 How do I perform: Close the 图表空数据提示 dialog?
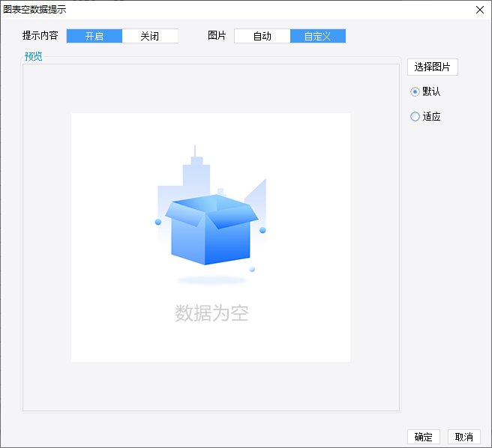(x=479, y=10)
